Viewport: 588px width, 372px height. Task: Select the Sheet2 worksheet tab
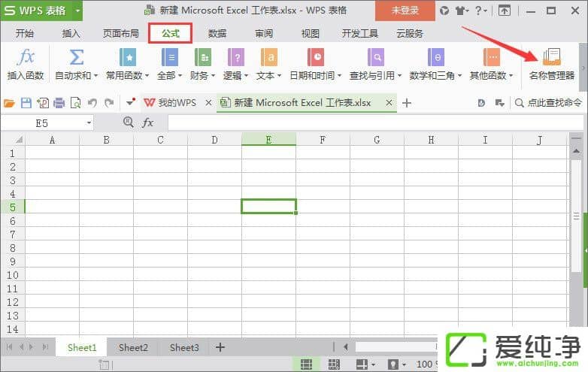coord(133,347)
